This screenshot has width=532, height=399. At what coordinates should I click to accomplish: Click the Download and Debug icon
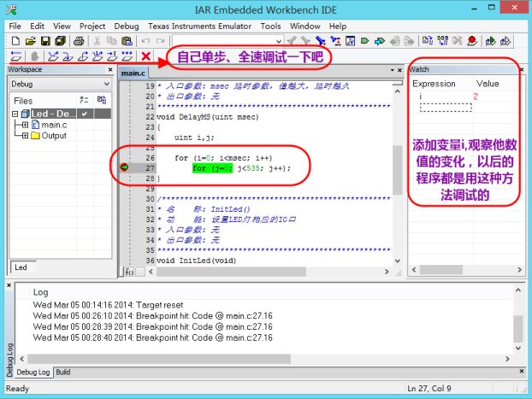pos(490,41)
